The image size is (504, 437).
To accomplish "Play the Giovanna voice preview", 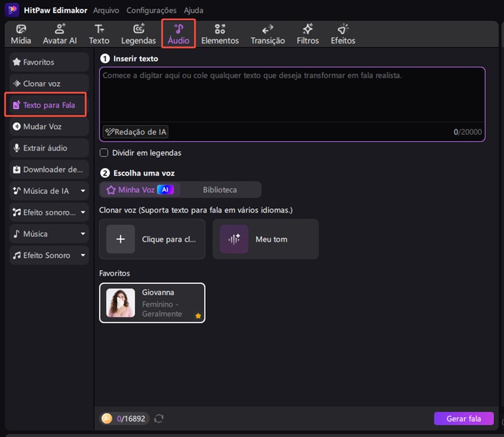I will tap(120, 303).
